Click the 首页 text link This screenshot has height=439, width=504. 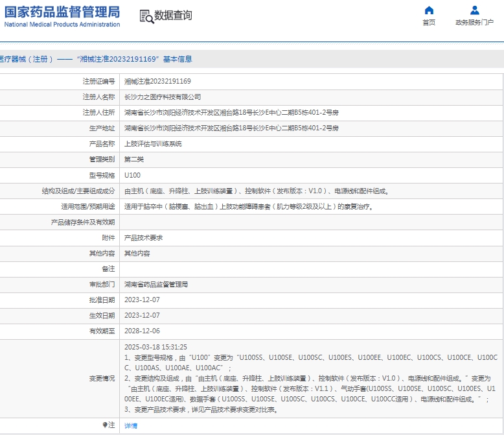(x=429, y=22)
